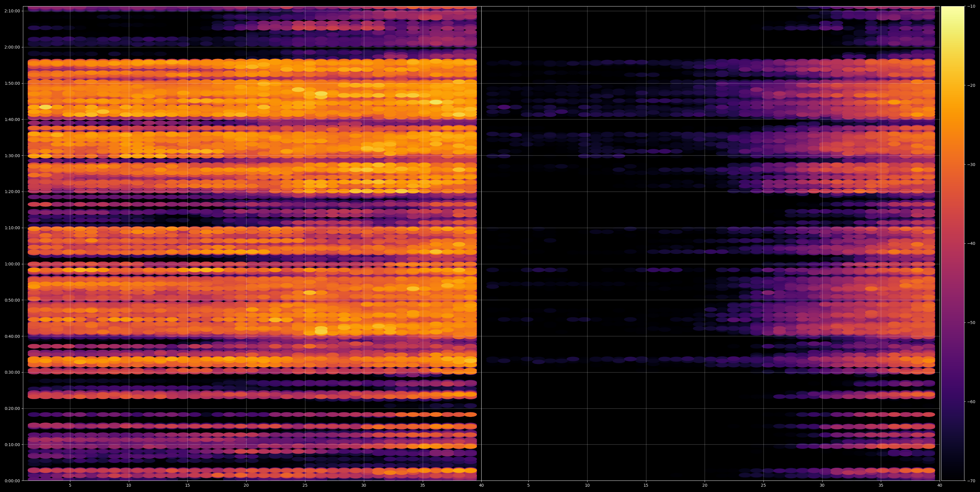Screen dimensions: 980x492
Task: Click the 1:30:00 time axis label
Action: (12, 155)
